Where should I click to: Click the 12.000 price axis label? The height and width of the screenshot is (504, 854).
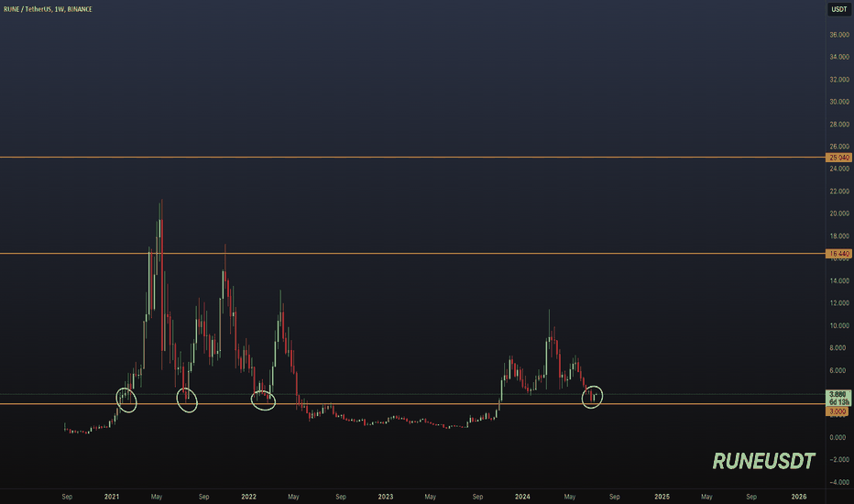838,303
